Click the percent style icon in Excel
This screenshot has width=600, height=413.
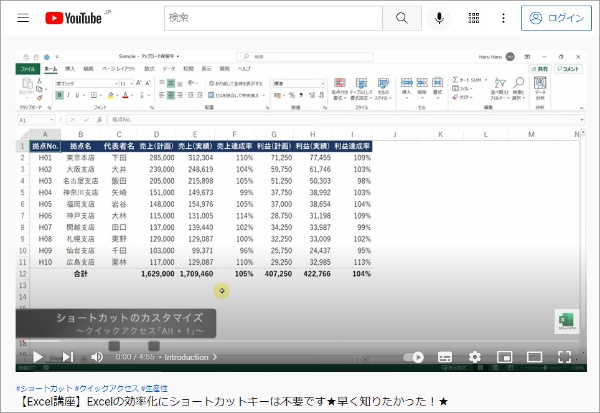click(x=292, y=95)
